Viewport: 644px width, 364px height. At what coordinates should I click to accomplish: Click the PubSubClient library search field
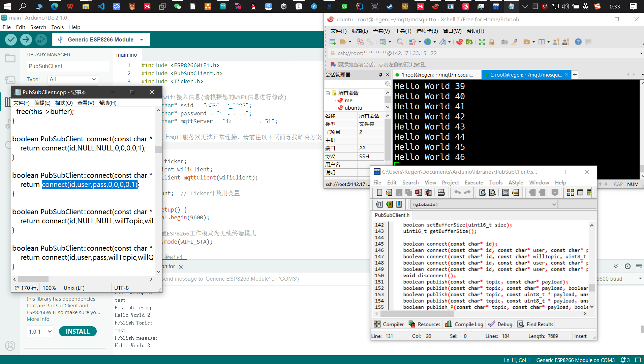click(x=67, y=66)
